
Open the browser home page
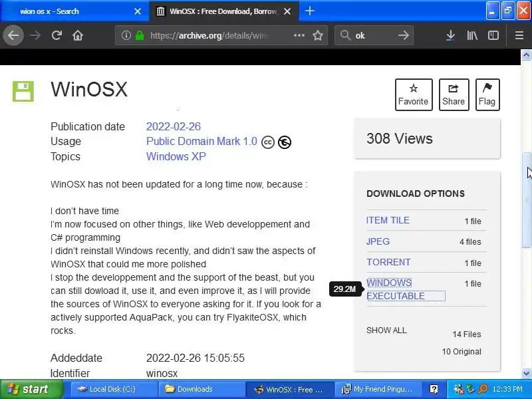pos(78,35)
